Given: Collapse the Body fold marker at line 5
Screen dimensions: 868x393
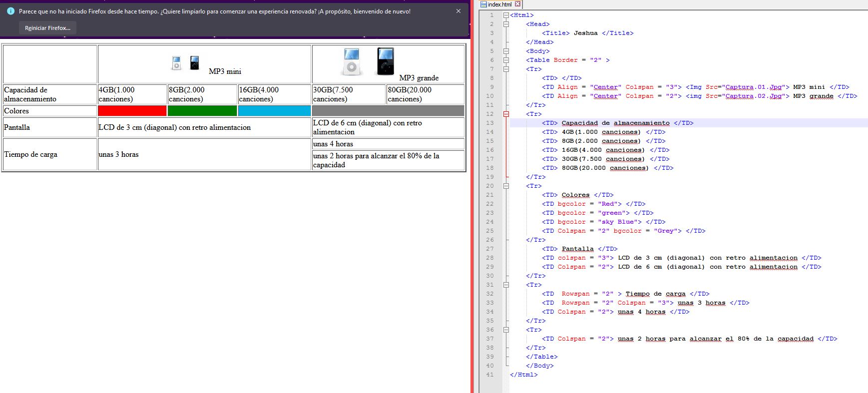Looking at the screenshot, I should pyautogui.click(x=506, y=51).
